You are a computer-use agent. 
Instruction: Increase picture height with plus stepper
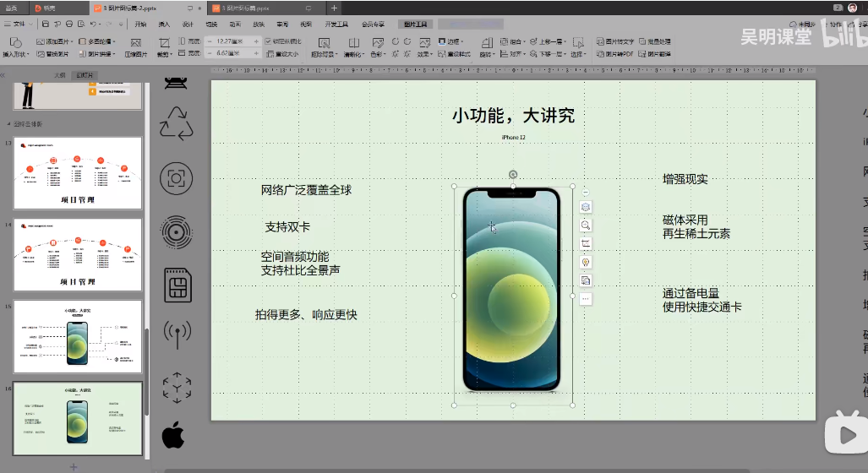coord(256,41)
